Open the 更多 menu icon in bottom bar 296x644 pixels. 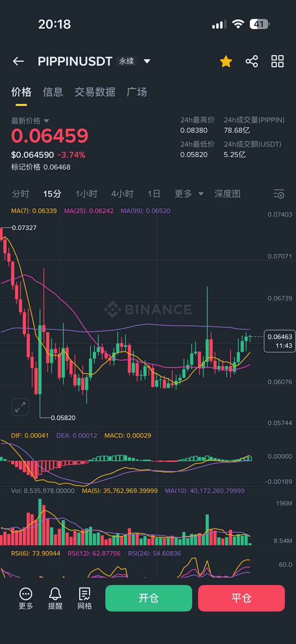pos(26,598)
